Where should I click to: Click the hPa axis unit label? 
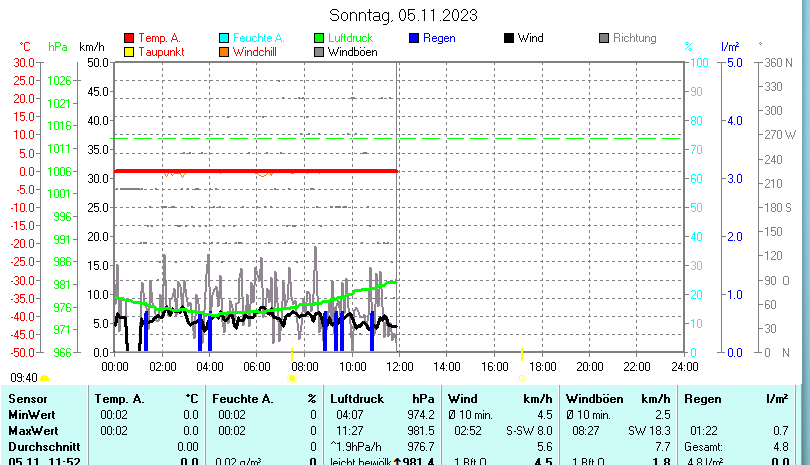click(58, 47)
